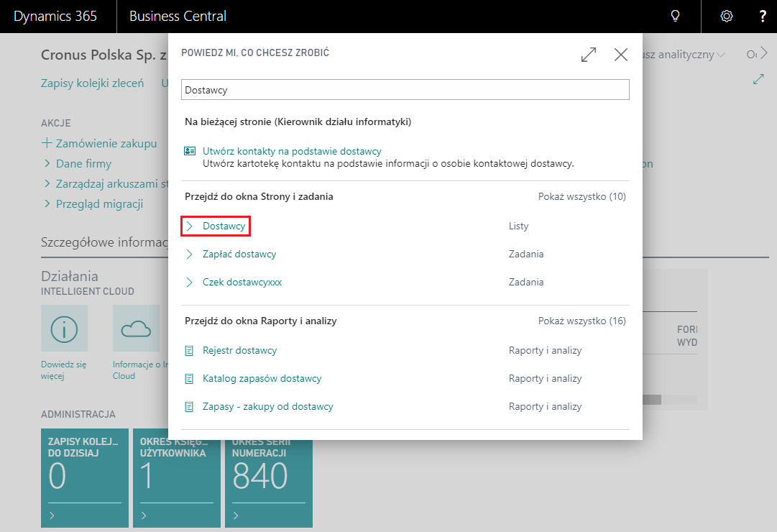Screen dimensions: 777x532
Task: Click the chevron next to 'Zapłać dostawcy'
Action: 189,254
